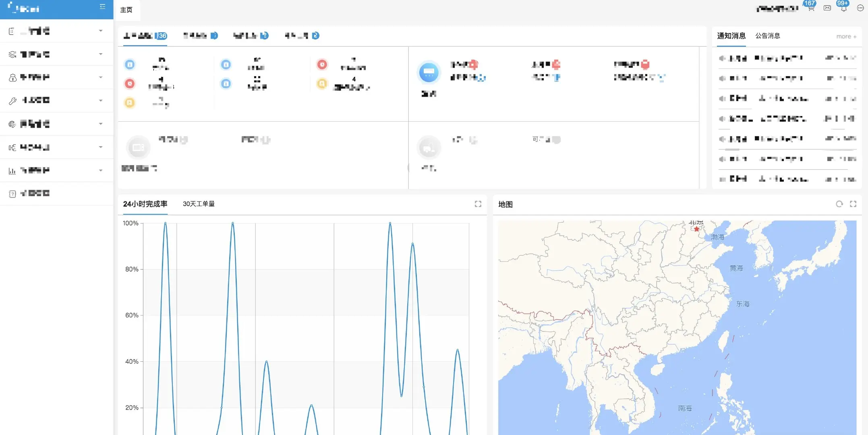
Task: Expand the first sidebar menu chevron
Action: pyautogui.click(x=100, y=31)
